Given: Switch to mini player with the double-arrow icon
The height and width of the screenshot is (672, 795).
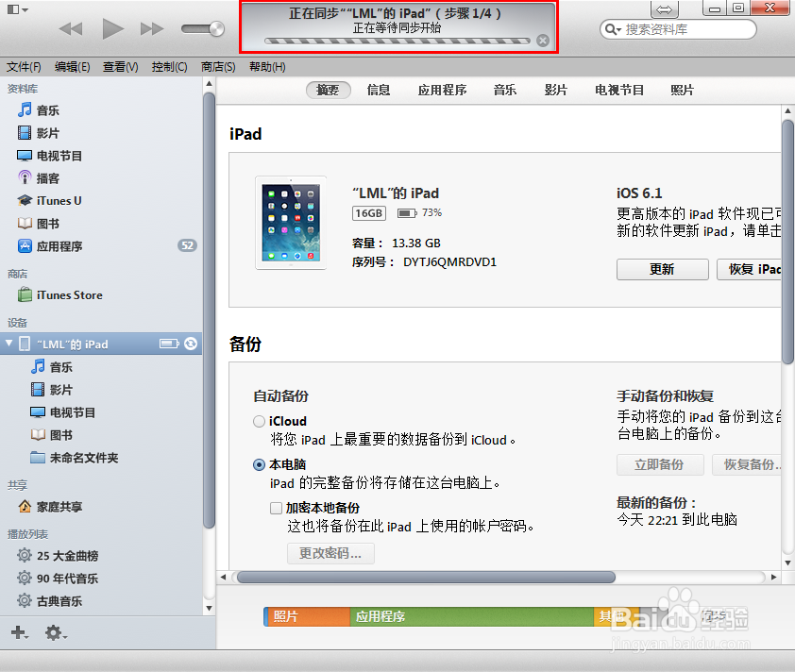Looking at the screenshot, I should click(x=664, y=9).
